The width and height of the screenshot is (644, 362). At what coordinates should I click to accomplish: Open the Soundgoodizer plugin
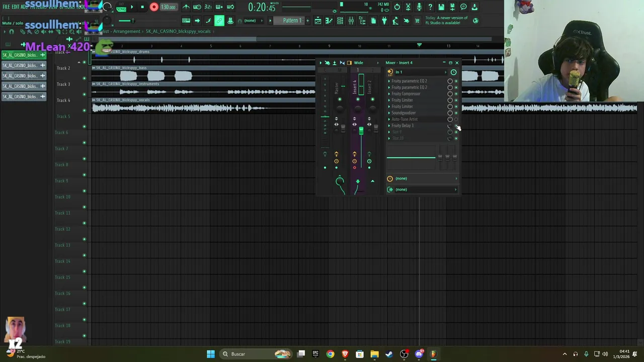click(x=404, y=113)
